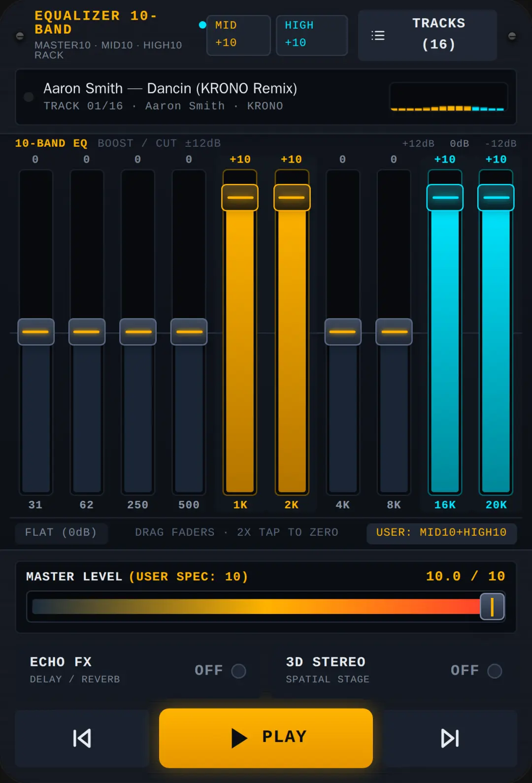Reset EQ with FLAT (0dB) button
Viewport: 532px width, 783px height.
click(61, 533)
